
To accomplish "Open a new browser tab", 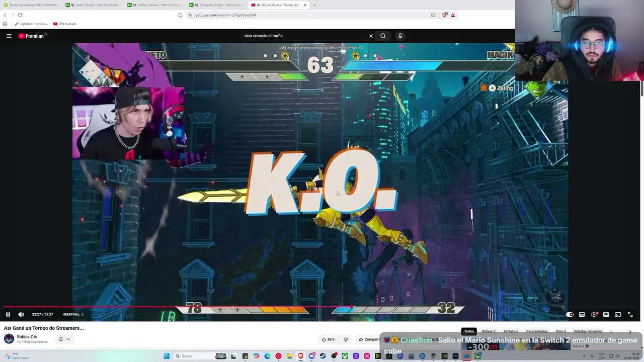I will pyautogui.click(x=314, y=5).
